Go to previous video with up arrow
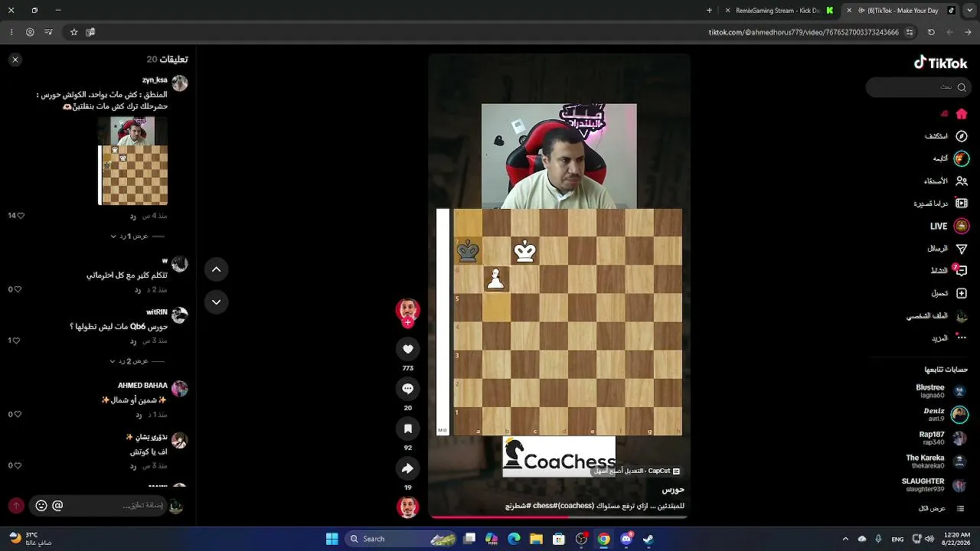Screen dimensions: 980x551 coord(217,269)
